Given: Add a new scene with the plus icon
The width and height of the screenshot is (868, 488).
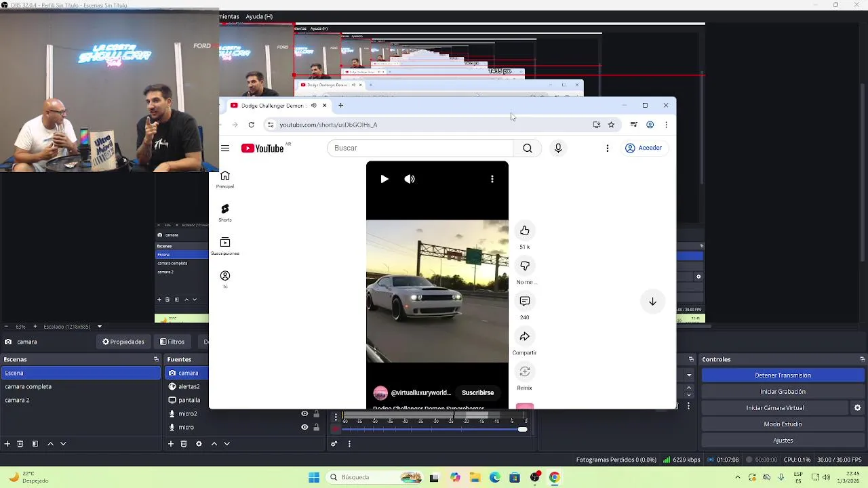Looking at the screenshot, I should (7, 444).
